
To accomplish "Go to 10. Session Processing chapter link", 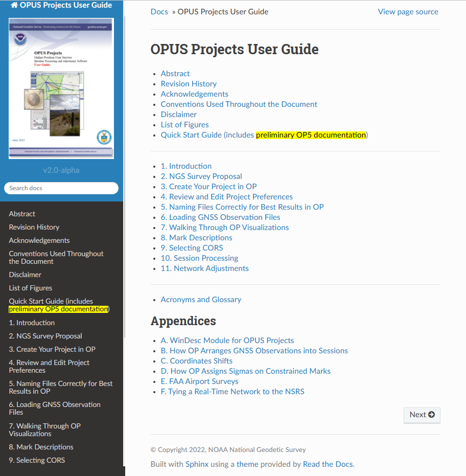I will 199,258.
